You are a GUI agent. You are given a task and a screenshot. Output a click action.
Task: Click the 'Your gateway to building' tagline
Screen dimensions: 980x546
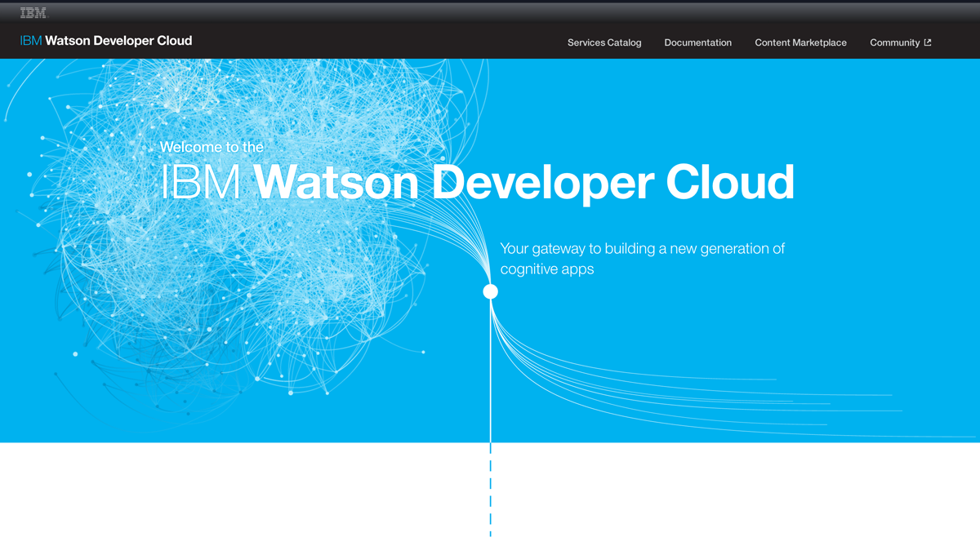pyautogui.click(x=642, y=258)
